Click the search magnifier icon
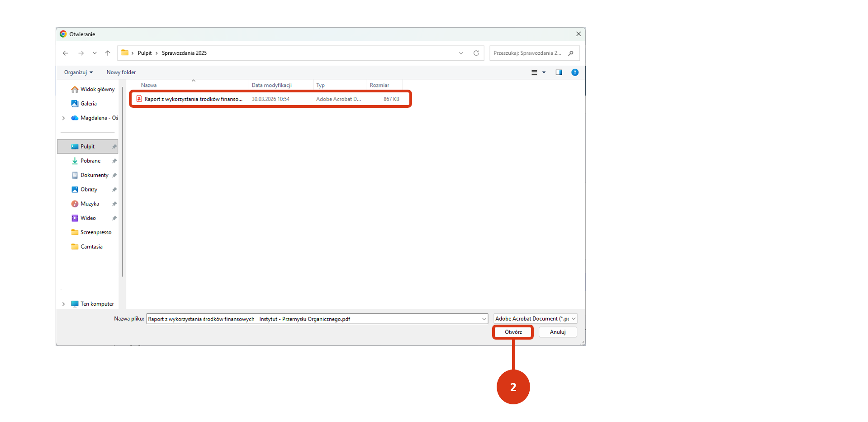Screen dimensions: 868x422 (571, 53)
